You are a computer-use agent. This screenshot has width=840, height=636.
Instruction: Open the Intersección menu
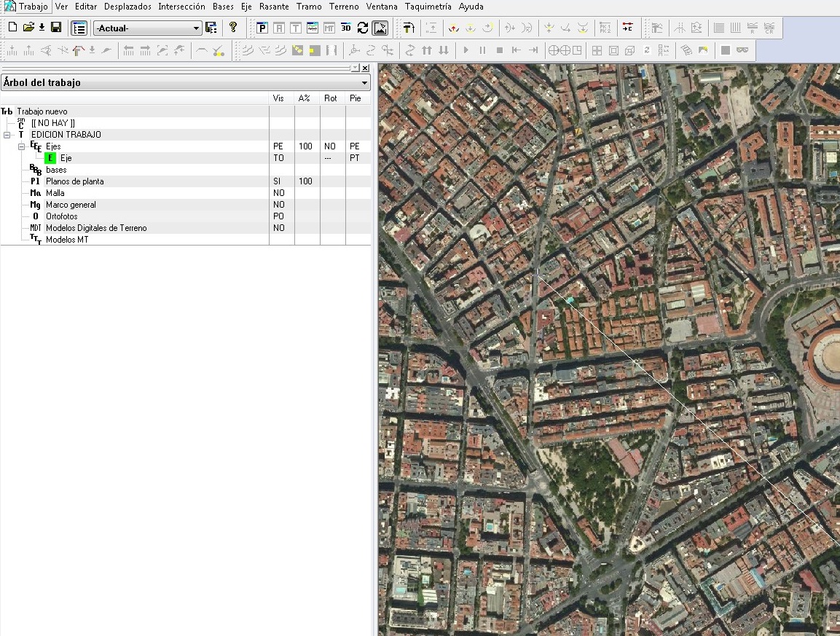[181, 7]
